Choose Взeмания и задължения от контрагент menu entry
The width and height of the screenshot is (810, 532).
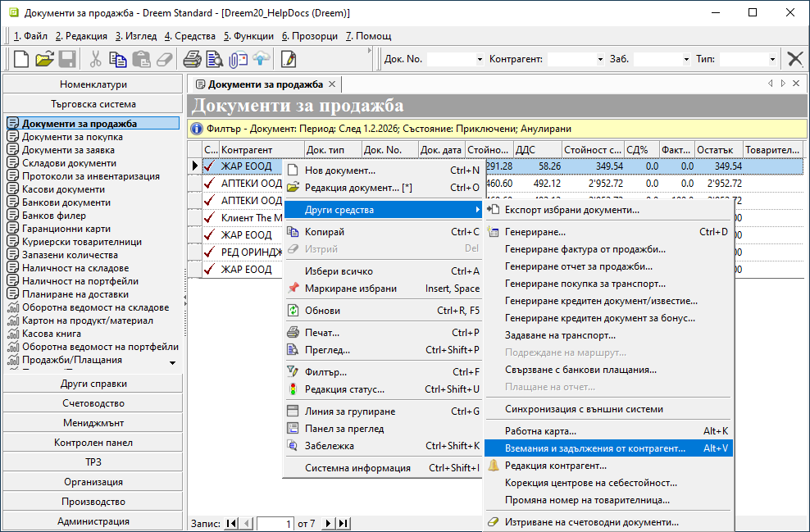(x=595, y=448)
